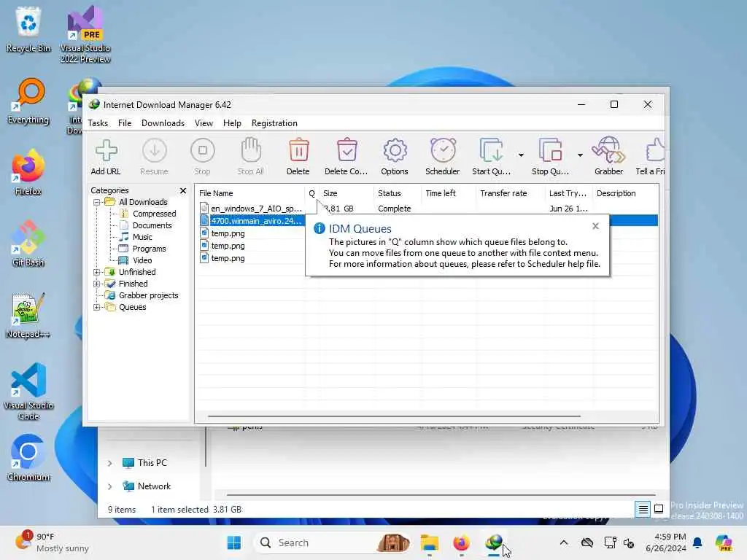The width and height of the screenshot is (747, 560).
Task: Open the Help menu
Action: click(x=232, y=123)
